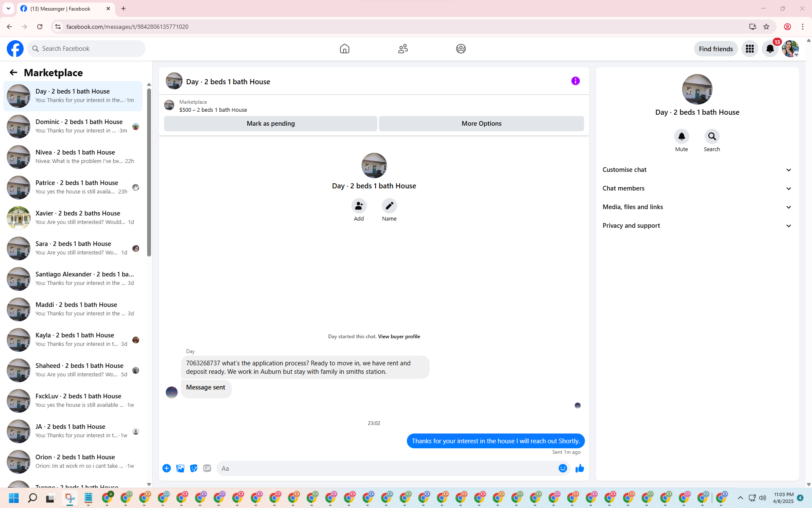The width and height of the screenshot is (812, 508).
Task: Expand Media, files and links section
Action: (697, 207)
